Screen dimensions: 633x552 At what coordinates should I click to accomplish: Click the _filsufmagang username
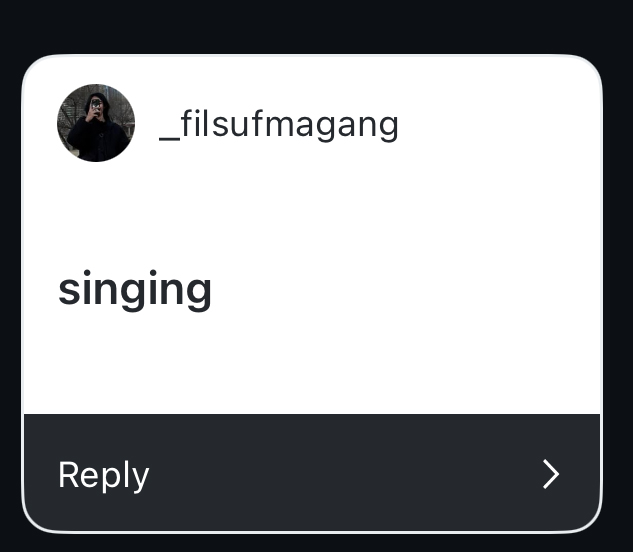(x=279, y=125)
